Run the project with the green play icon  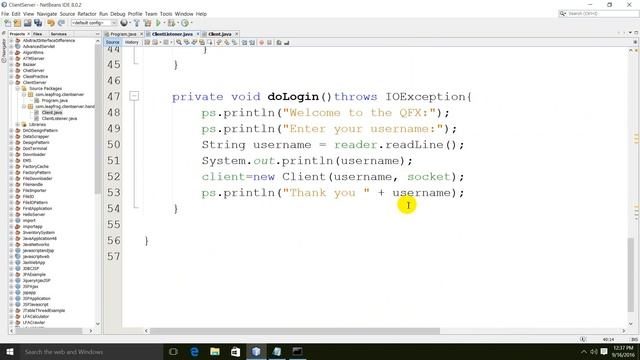(x=158, y=23)
